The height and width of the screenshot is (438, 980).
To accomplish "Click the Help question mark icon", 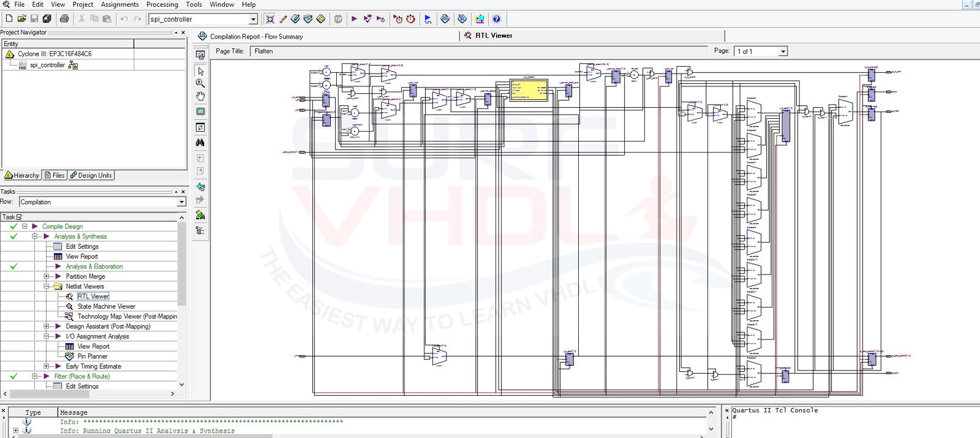I will pos(497,19).
